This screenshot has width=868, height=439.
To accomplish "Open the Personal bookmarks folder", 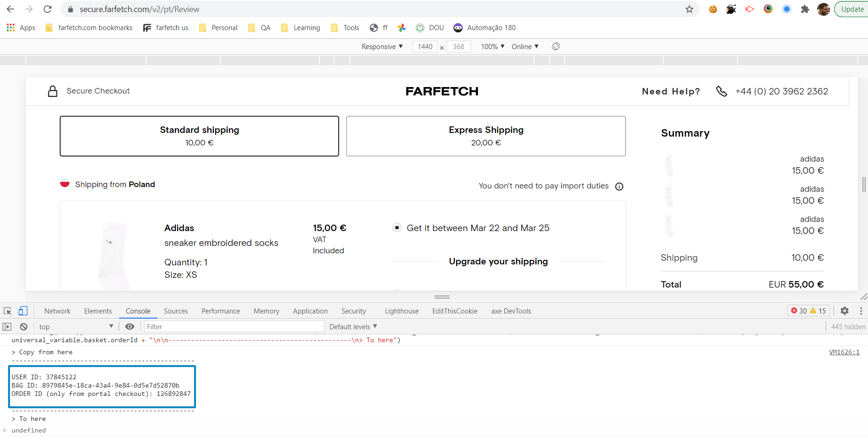I will [218, 28].
